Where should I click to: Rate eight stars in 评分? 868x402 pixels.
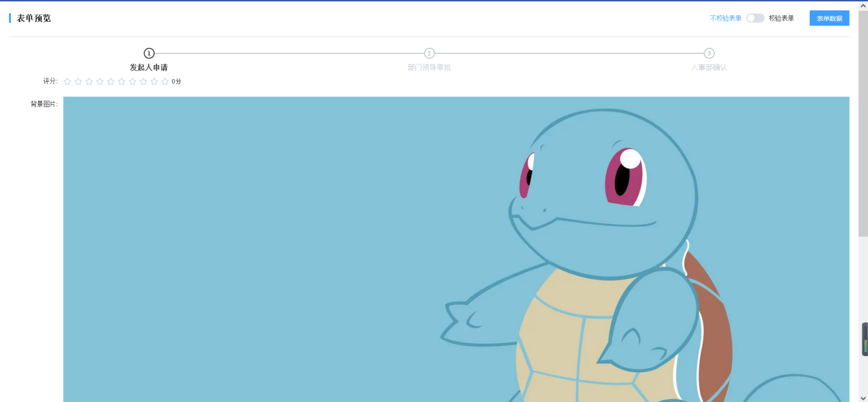click(144, 81)
